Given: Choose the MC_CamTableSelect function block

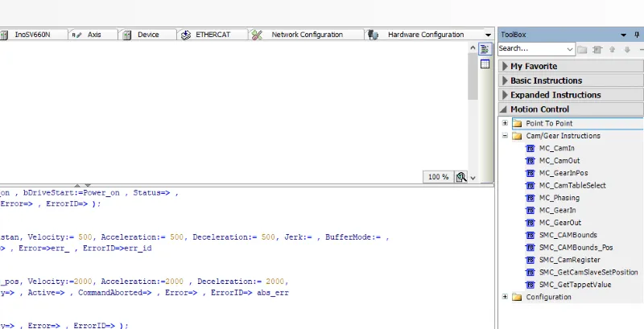Looking at the screenshot, I should pos(572,185).
